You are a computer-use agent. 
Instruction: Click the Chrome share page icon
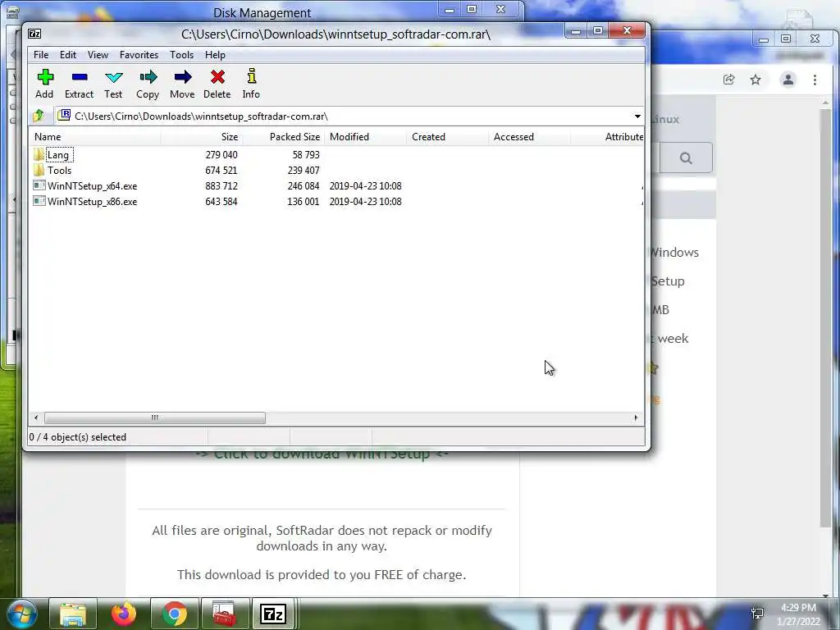coord(728,80)
